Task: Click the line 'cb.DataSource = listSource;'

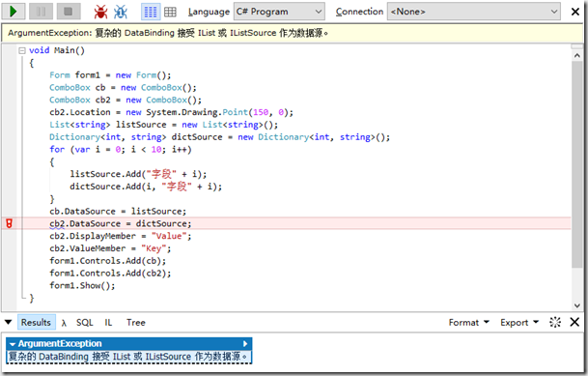Action: (x=118, y=212)
